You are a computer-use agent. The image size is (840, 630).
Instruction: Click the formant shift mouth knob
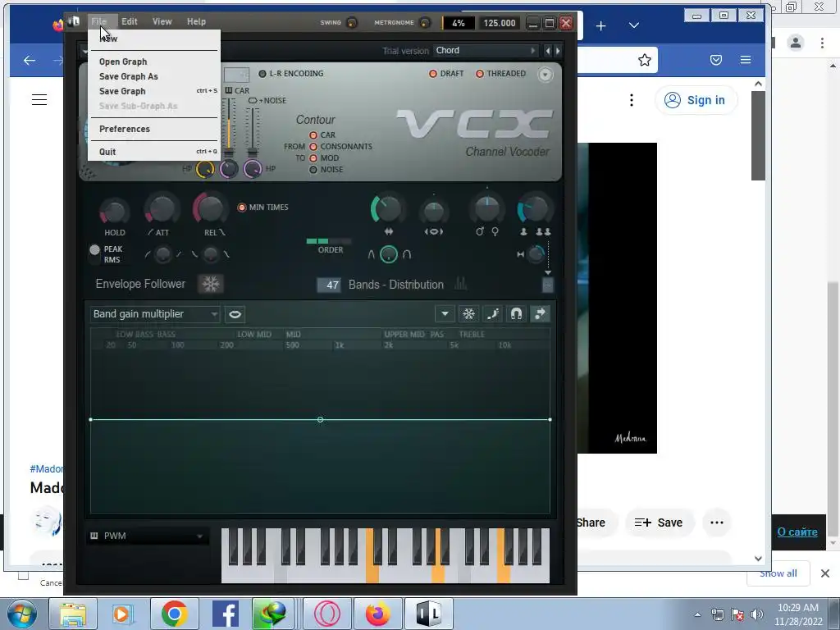click(x=433, y=212)
